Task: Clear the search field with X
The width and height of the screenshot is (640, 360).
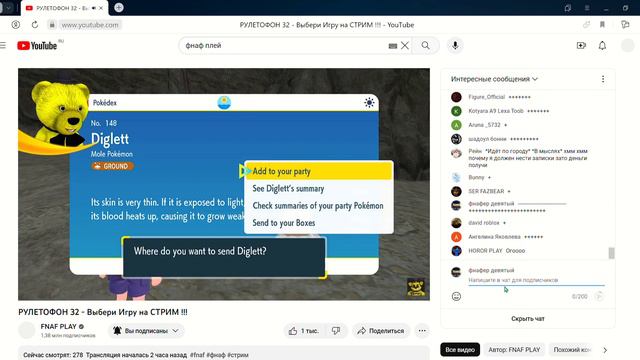Action: click(404, 46)
